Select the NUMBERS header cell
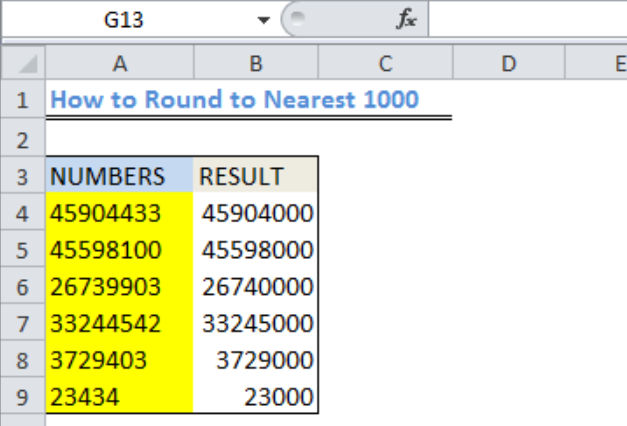The image size is (627, 426). pyautogui.click(x=120, y=176)
